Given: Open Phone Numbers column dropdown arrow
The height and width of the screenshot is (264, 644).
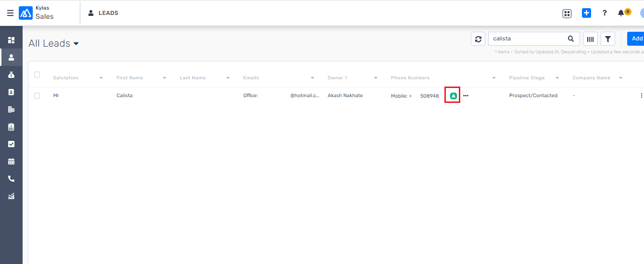Looking at the screenshot, I should click(x=494, y=78).
